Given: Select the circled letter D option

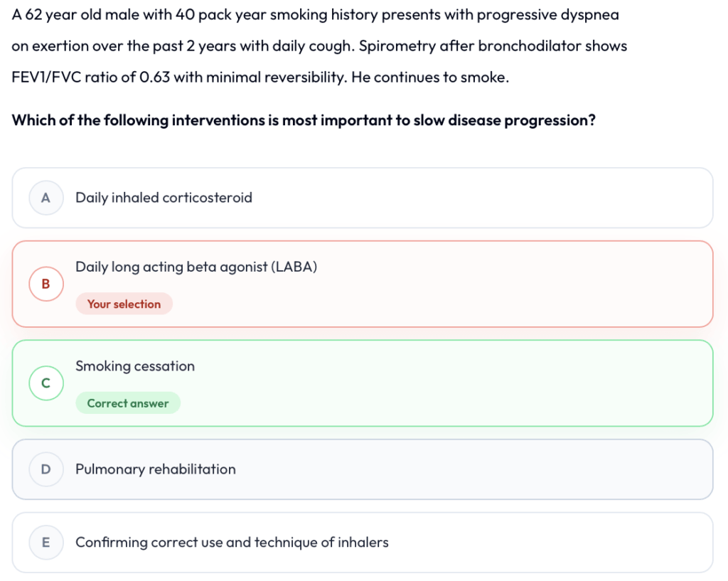Looking at the screenshot, I should pyautogui.click(x=46, y=469).
